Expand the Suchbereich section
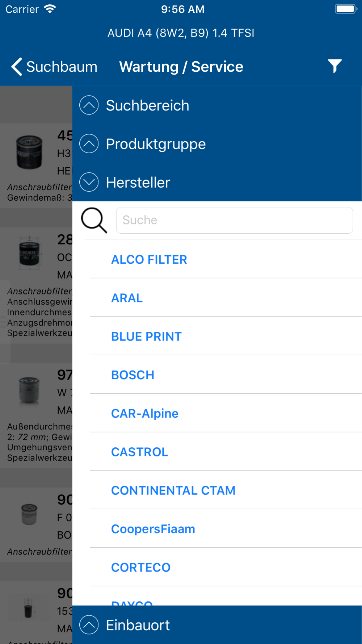 click(217, 105)
